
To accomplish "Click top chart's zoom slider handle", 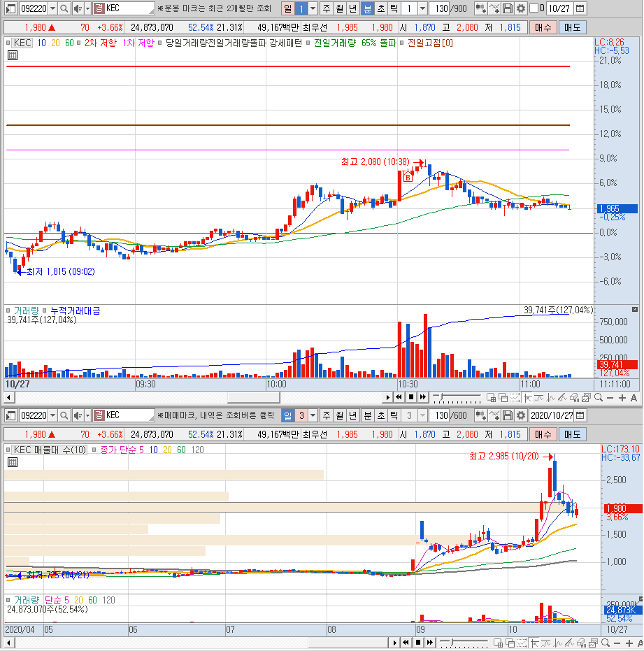I will click(x=442, y=397).
